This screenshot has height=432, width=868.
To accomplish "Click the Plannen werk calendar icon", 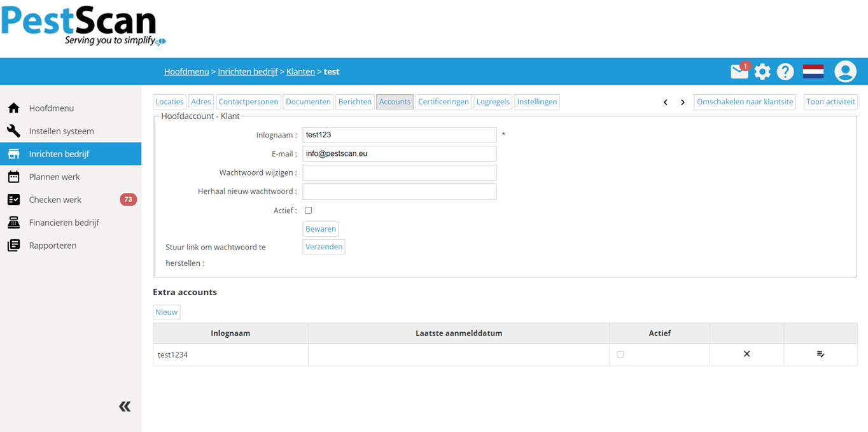I will click(13, 177).
